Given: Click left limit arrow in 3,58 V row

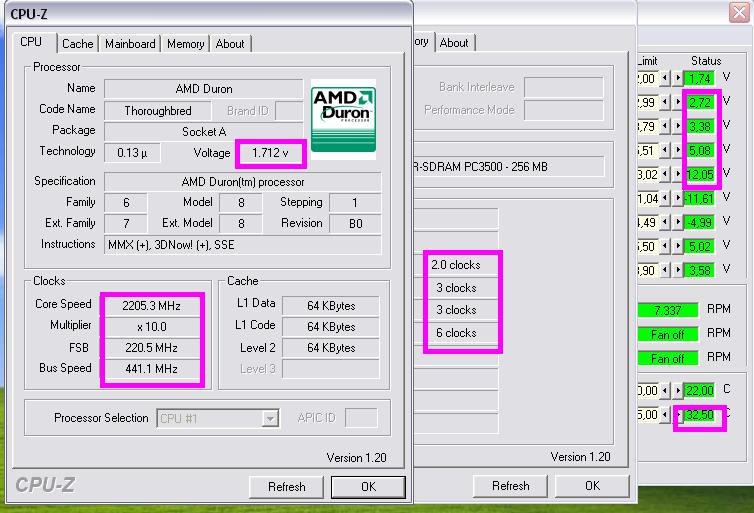Looking at the screenshot, I should coord(665,270).
